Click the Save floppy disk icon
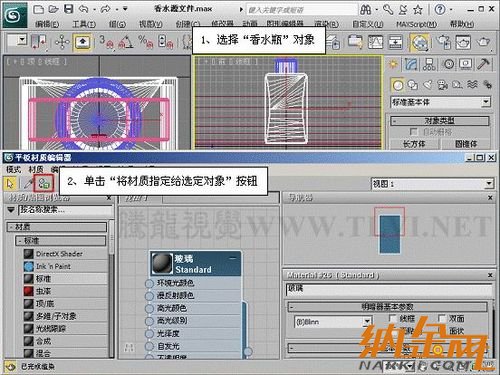 68,9
